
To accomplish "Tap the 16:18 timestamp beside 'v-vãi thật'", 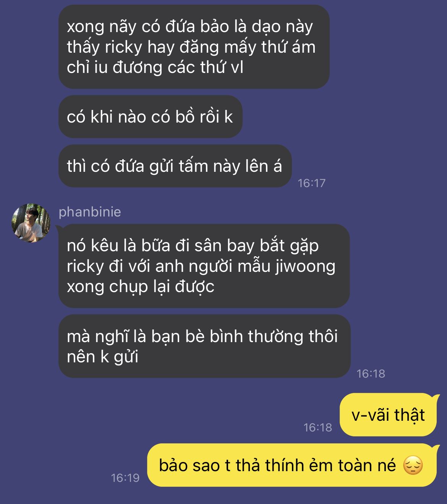I will [317, 427].
